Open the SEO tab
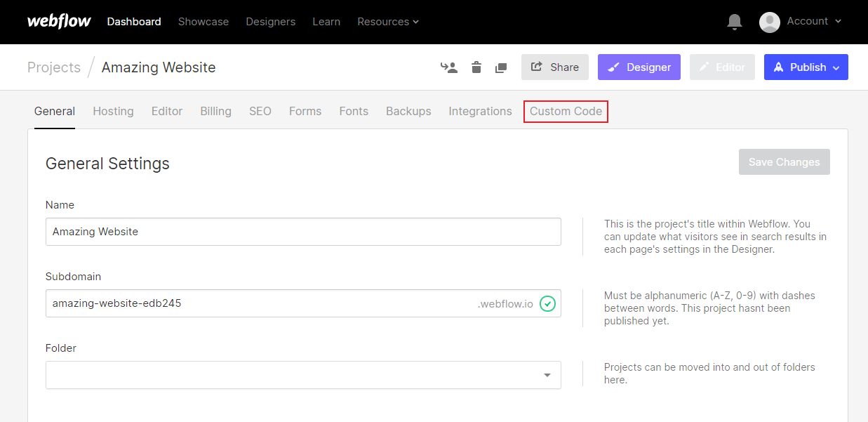Screen dimensions: 868x422 pyautogui.click(x=260, y=111)
